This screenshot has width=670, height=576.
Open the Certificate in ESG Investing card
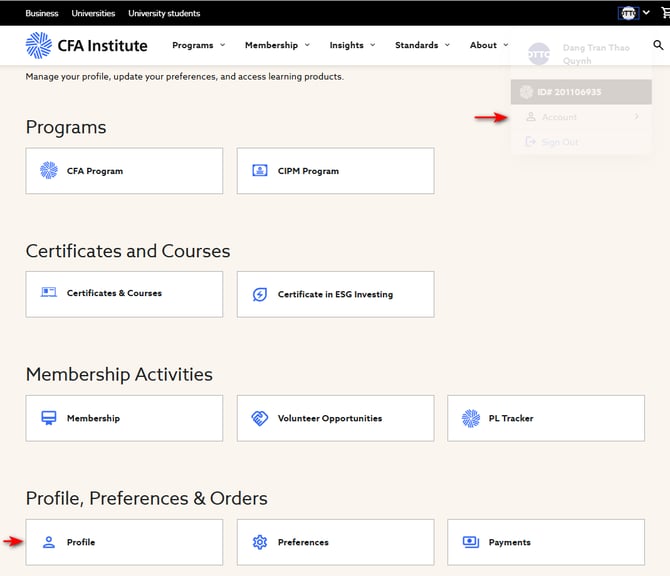(x=335, y=294)
